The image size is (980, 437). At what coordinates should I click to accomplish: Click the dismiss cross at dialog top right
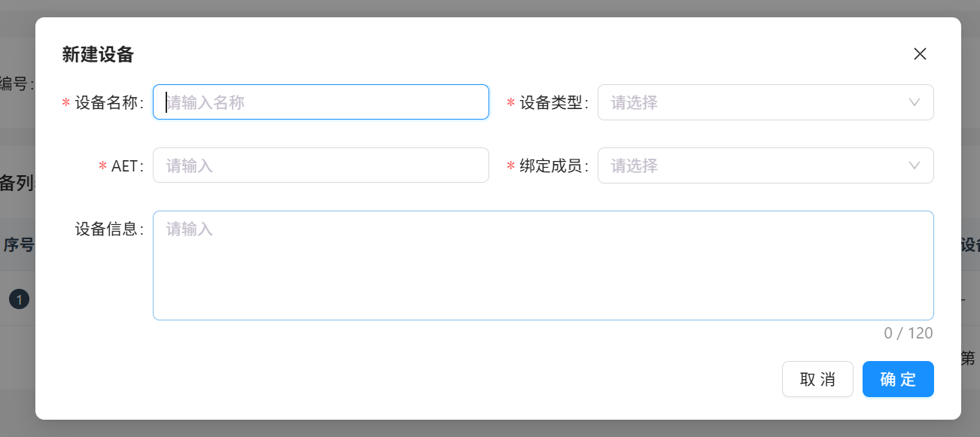click(920, 53)
